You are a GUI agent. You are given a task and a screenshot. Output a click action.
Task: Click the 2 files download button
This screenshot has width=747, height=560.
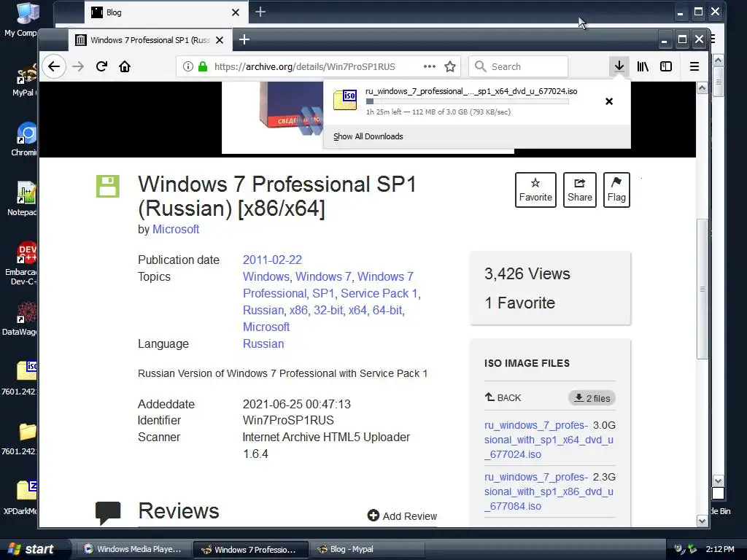pos(592,398)
